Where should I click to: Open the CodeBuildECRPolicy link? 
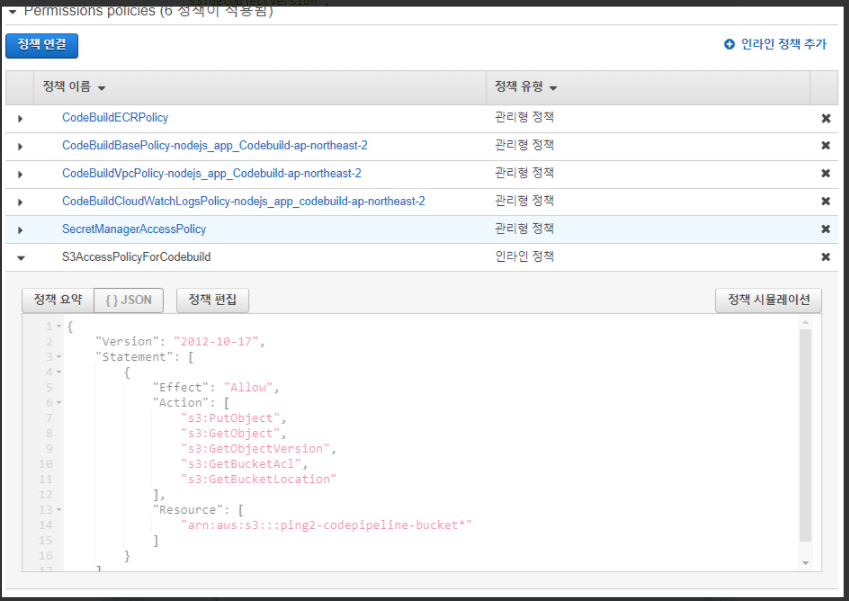pyautogui.click(x=115, y=117)
